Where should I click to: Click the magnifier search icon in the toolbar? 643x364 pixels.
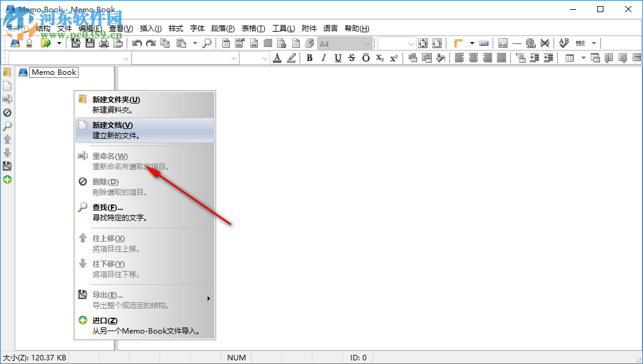(207, 43)
